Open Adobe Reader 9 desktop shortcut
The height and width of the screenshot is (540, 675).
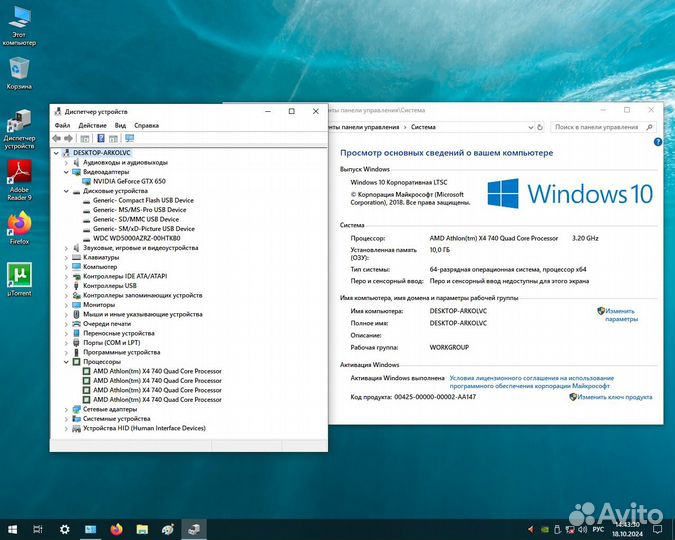(19, 177)
